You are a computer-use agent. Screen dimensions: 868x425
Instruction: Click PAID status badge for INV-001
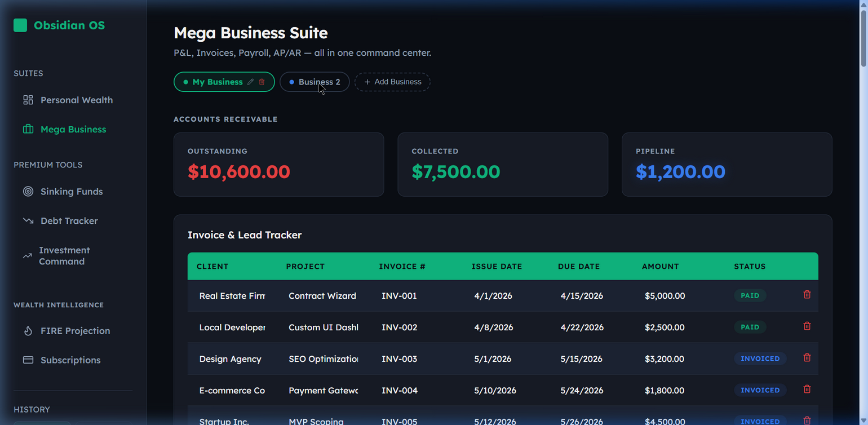750,295
